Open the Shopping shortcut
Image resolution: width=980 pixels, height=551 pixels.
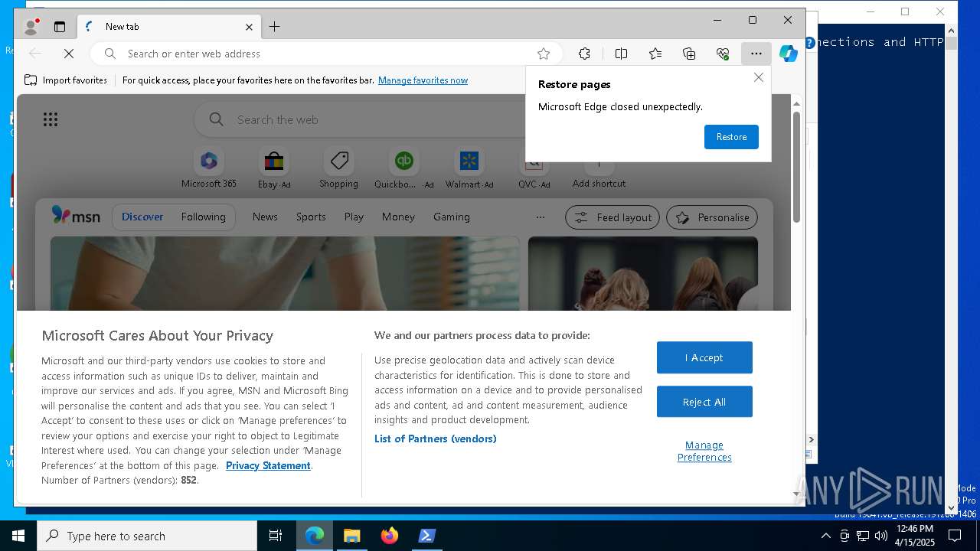pos(339,168)
